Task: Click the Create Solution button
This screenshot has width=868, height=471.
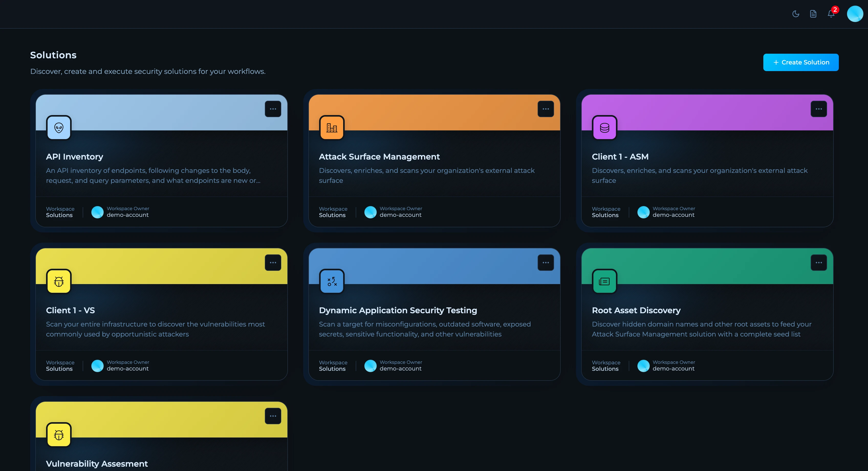Action: tap(801, 62)
